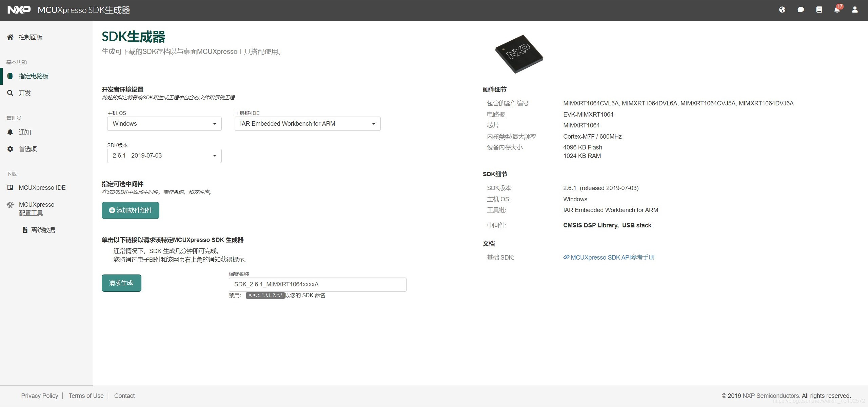The width and height of the screenshot is (868, 407).
Task: Click the 档案名称 SDK name input field
Action: 317,285
